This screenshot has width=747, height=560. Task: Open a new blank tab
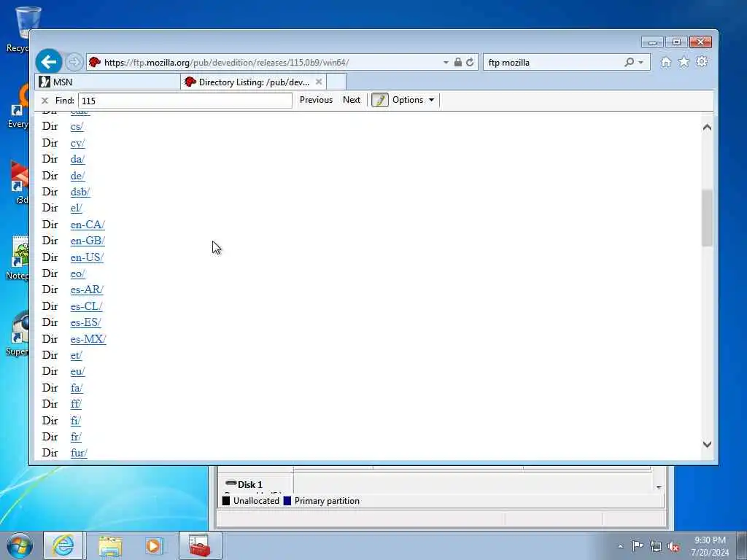click(x=336, y=82)
